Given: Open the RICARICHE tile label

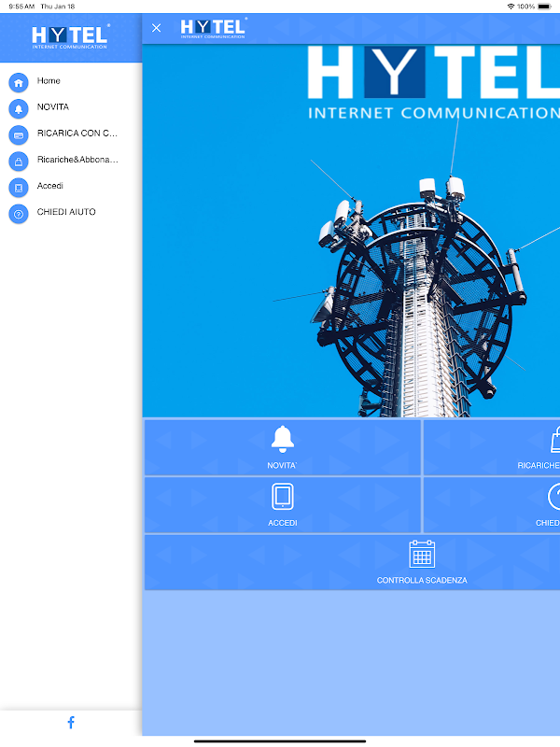Looking at the screenshot, I should (539, 465).
